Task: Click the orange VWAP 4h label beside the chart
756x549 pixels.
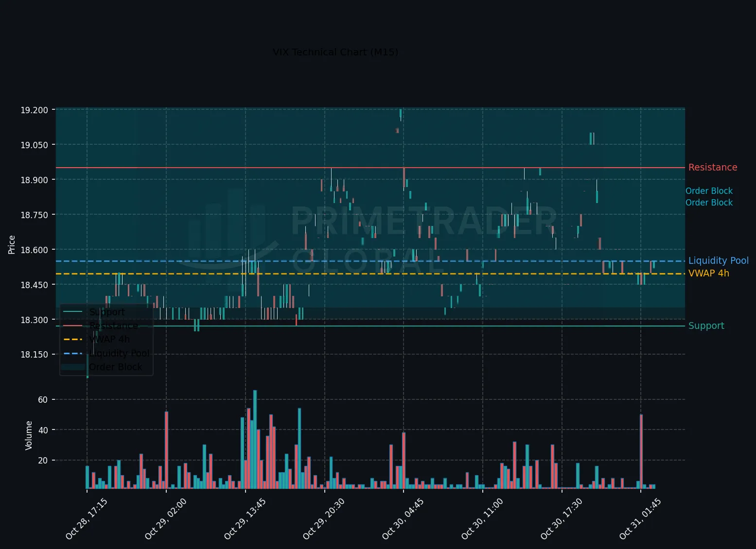Action: click(709, 273)
